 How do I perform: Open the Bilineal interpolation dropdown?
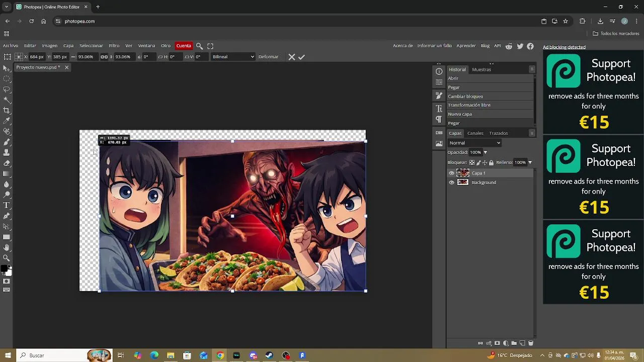coord(233,57)
